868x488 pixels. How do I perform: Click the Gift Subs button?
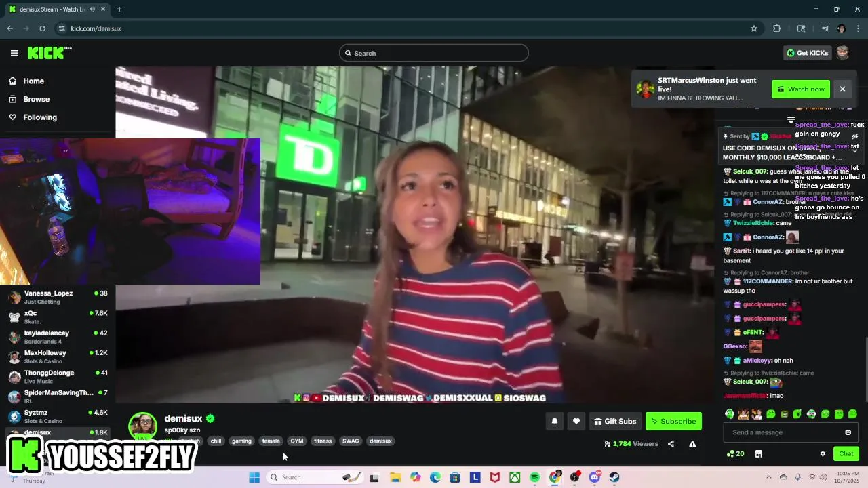click(x=615, y=421)
